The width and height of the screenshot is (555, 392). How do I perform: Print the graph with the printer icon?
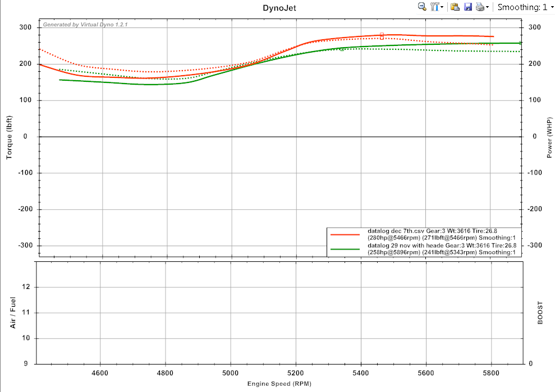[x=480, y=7]
